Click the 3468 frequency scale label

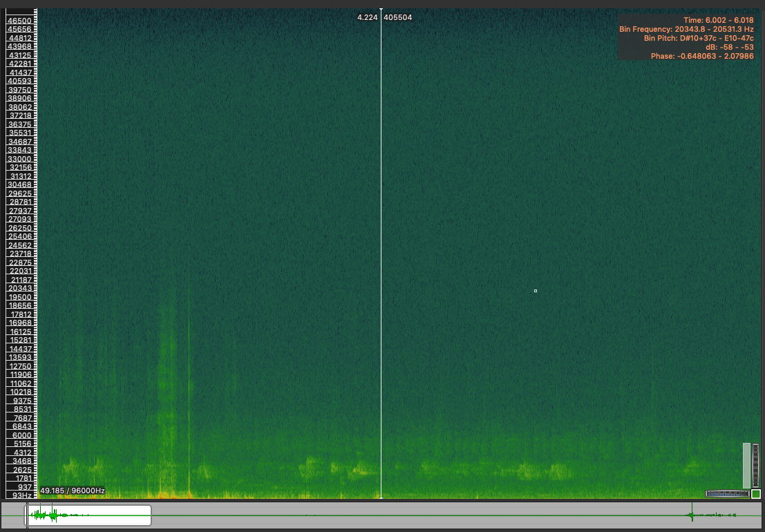(22, 461)
